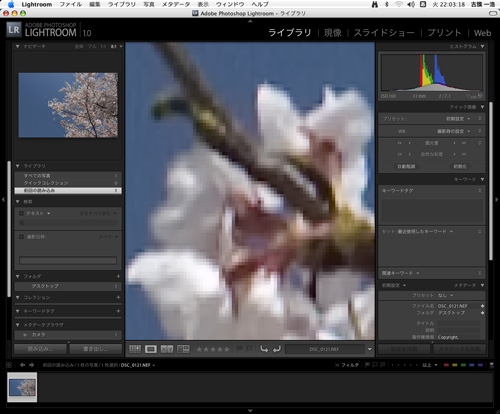Open the toolbar dropdown arrow after DSC_0121.NEF

click(x=370, y=349)
